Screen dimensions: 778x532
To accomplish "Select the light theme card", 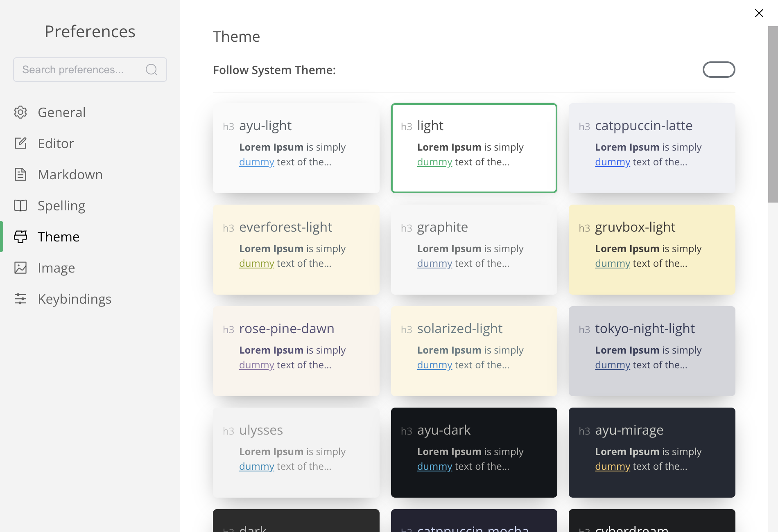I will (x=474, y=148).
